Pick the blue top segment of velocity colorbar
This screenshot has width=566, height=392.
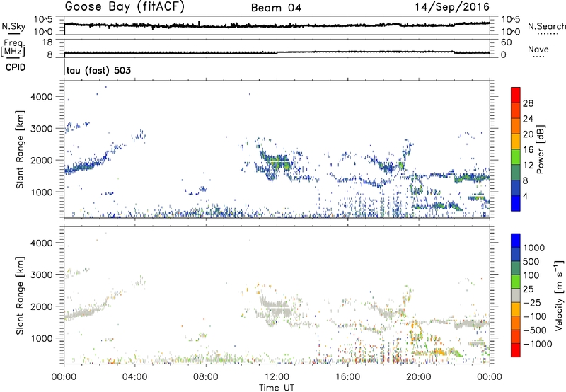pos(516,241)
